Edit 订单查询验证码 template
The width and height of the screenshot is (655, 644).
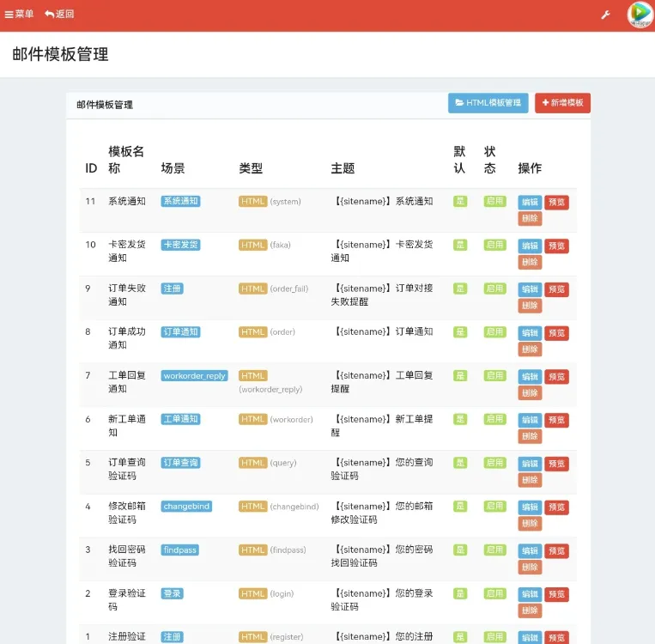[530, 464]
